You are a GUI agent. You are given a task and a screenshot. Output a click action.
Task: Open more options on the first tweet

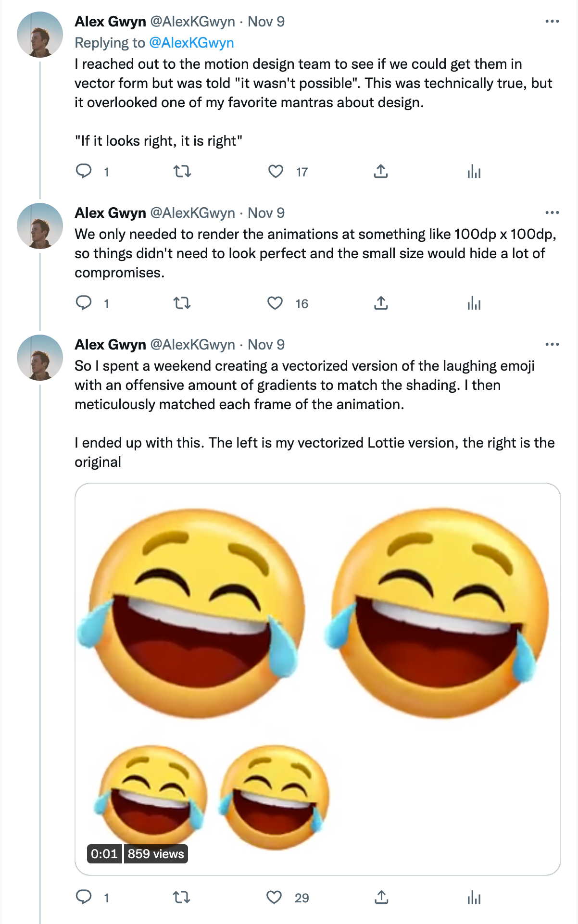552,21
